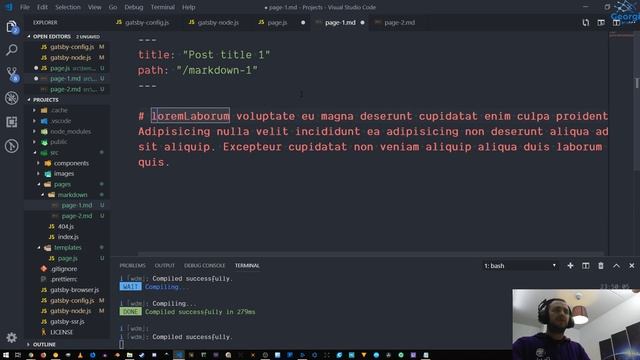Open the .gitignore file

[64, 269]
